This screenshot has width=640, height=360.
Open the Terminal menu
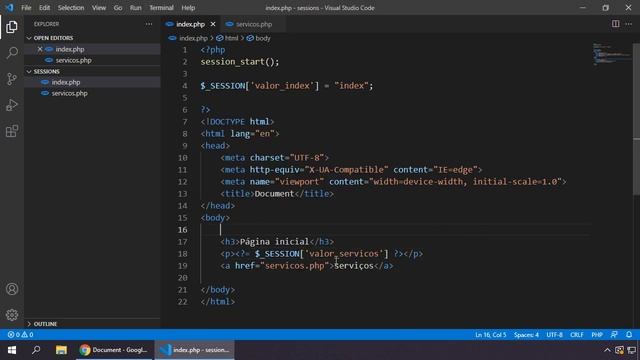(161, 8)
